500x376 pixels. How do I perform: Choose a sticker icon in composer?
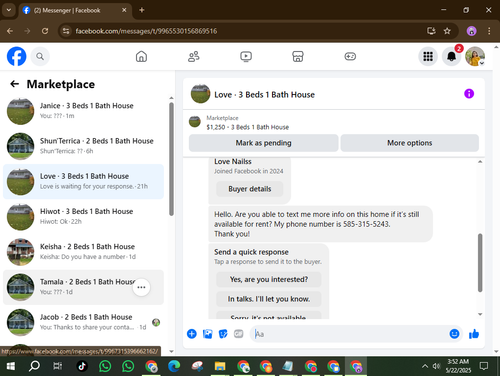223,334
